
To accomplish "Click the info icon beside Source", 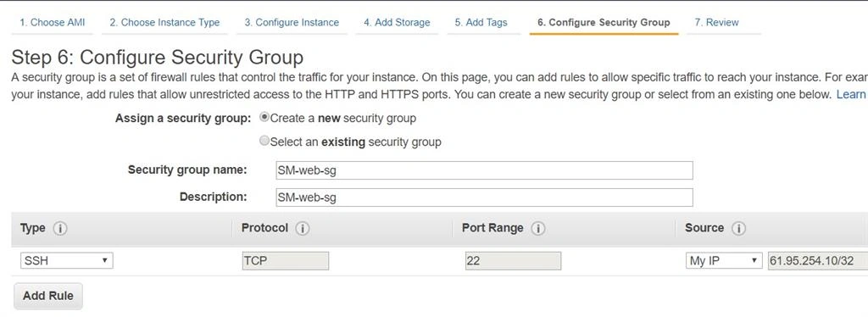I will coord(738,228).
